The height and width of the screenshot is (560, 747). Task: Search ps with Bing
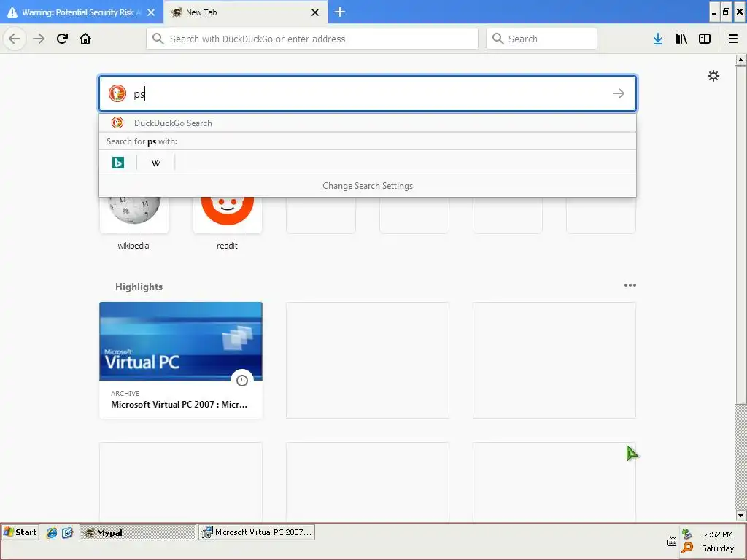[118, 163]
